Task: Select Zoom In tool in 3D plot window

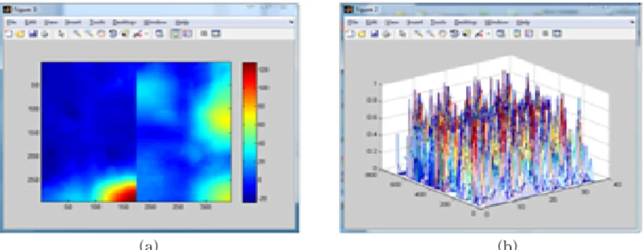Action: (418, 34)
